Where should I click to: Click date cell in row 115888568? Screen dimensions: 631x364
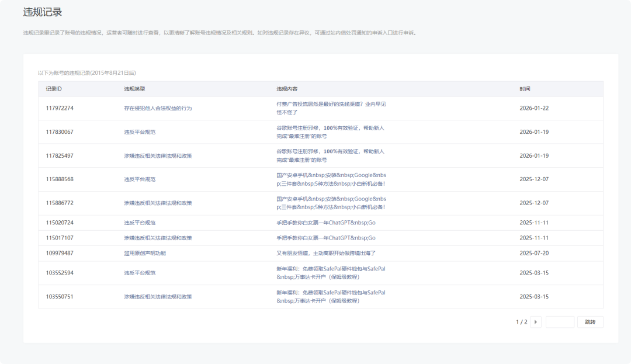[x=534, y=179]
